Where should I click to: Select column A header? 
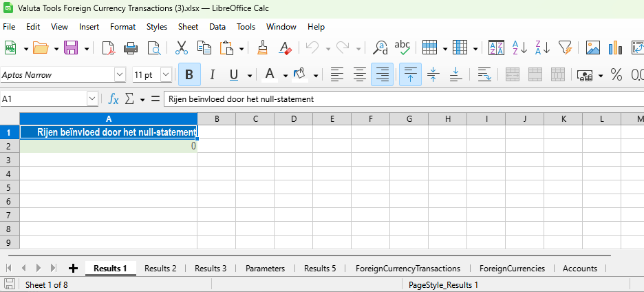tap(109, 119)
